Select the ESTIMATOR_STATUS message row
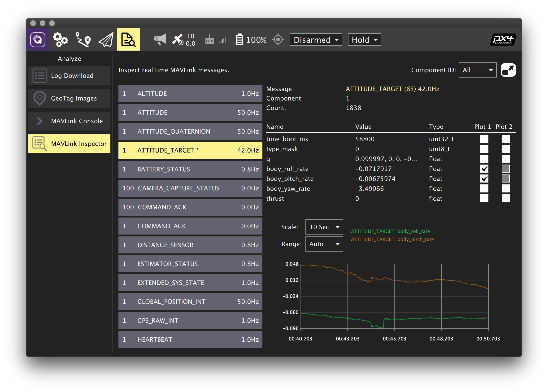 (190, 264)
